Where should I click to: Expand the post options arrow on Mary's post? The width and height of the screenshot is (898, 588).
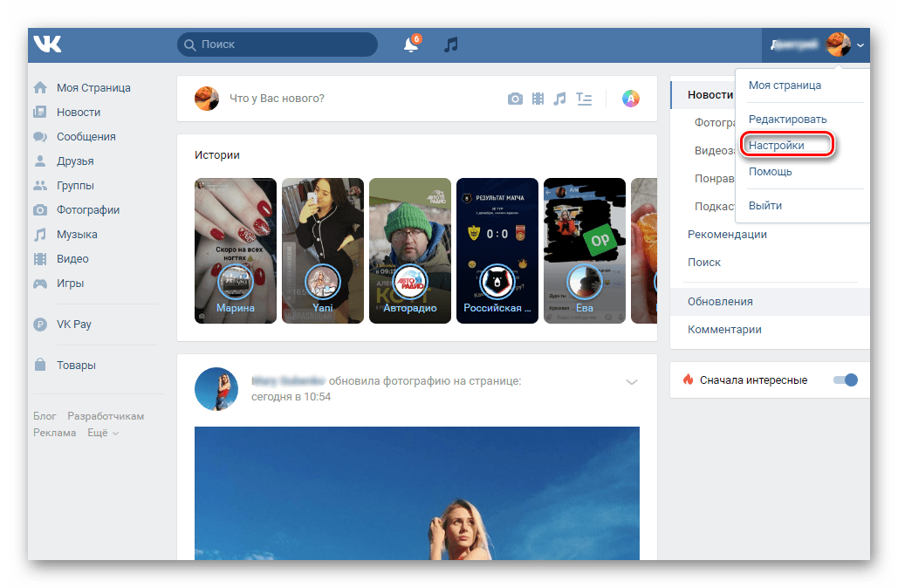(632, 381)
